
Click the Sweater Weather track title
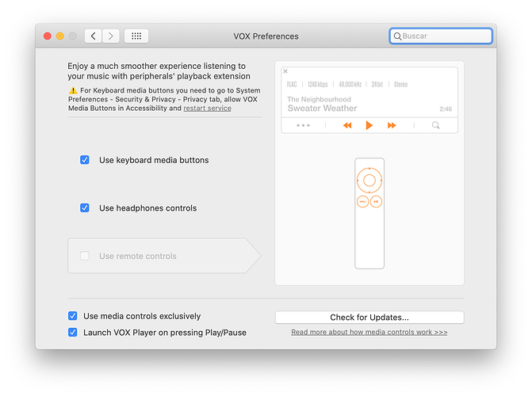pyautogui.click(x=323, y=109)
